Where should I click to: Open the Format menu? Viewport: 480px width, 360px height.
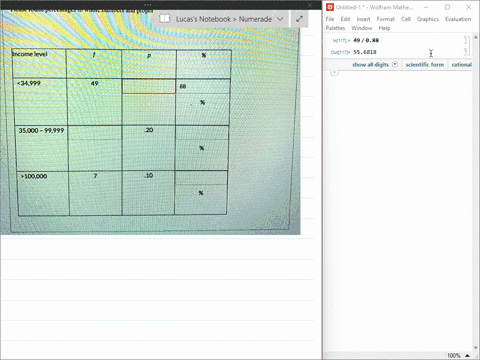(386, 19)
